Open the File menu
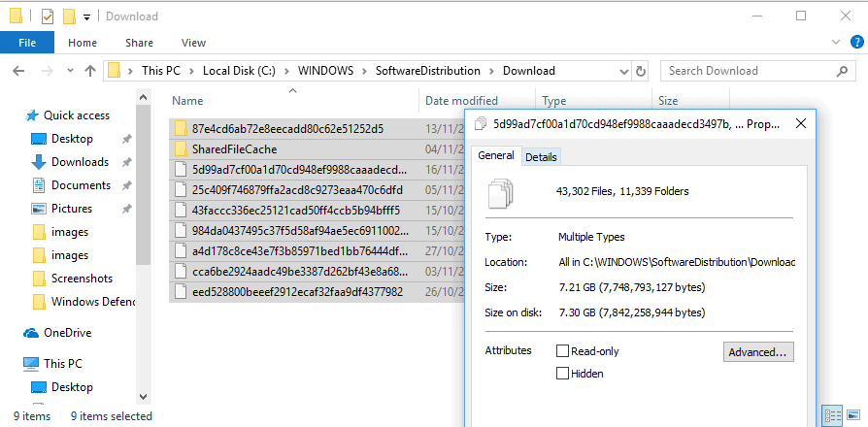 tap(27, 43)
